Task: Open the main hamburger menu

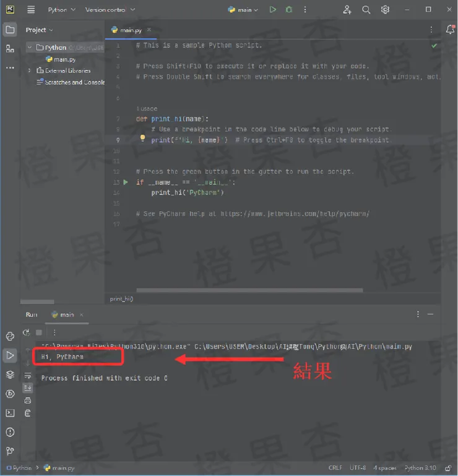Action: pyautogui.click(x=31, y=10)
